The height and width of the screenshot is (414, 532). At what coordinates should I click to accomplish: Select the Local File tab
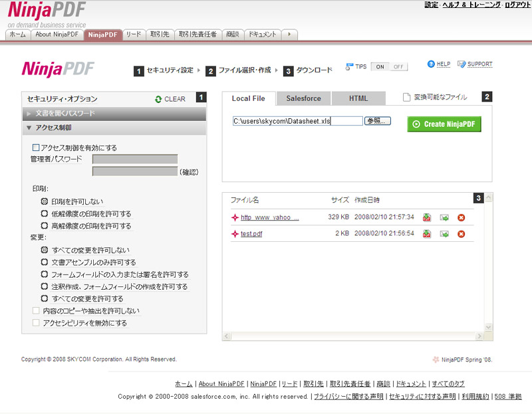(249, 98)
